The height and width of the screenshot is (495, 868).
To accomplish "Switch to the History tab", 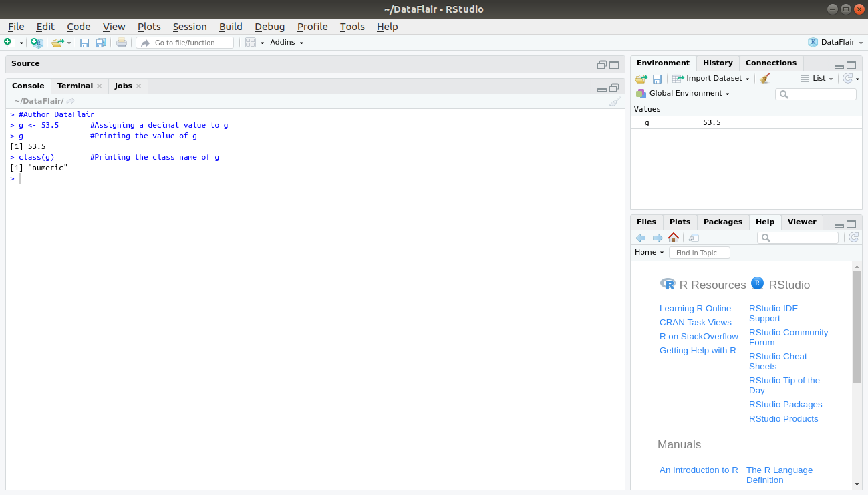I will click(718, 63).
